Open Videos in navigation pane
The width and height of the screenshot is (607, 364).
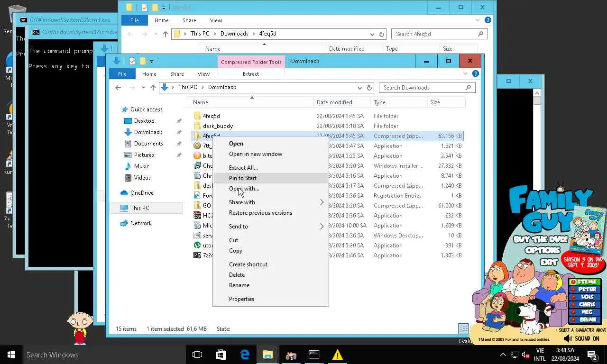(142, 178)
